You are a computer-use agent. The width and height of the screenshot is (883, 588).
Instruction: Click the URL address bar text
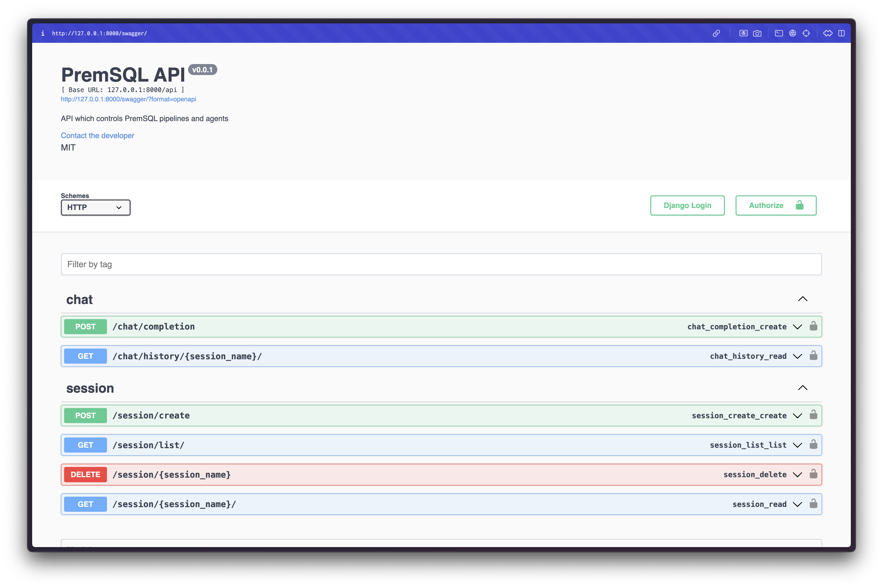[99, 33]
